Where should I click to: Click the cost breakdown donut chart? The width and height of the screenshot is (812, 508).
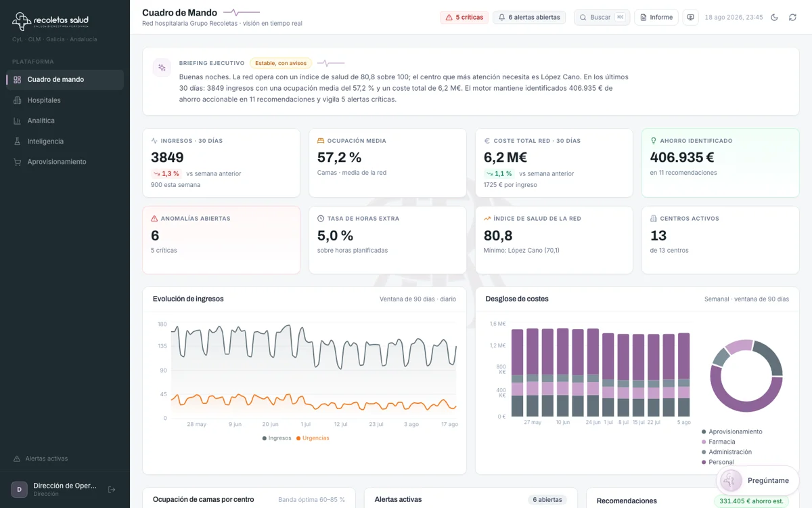[x=746, y=376]
